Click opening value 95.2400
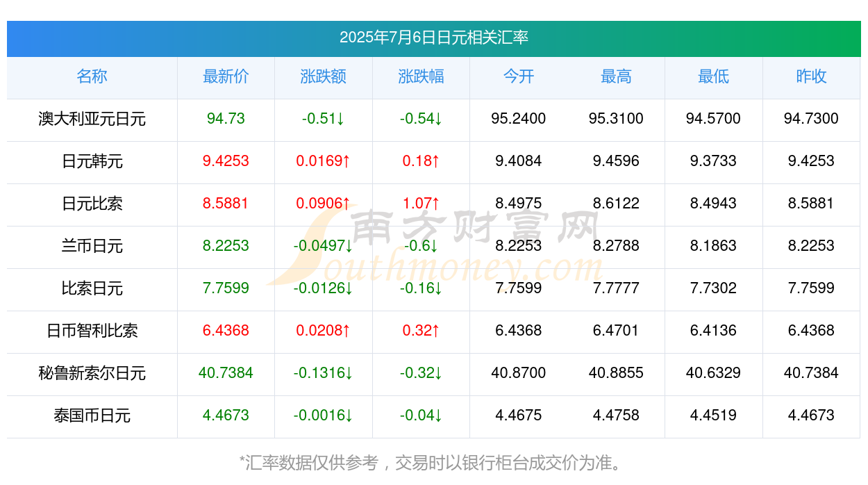The height and width of the screenshot is (485, 868). pos(519,119)
